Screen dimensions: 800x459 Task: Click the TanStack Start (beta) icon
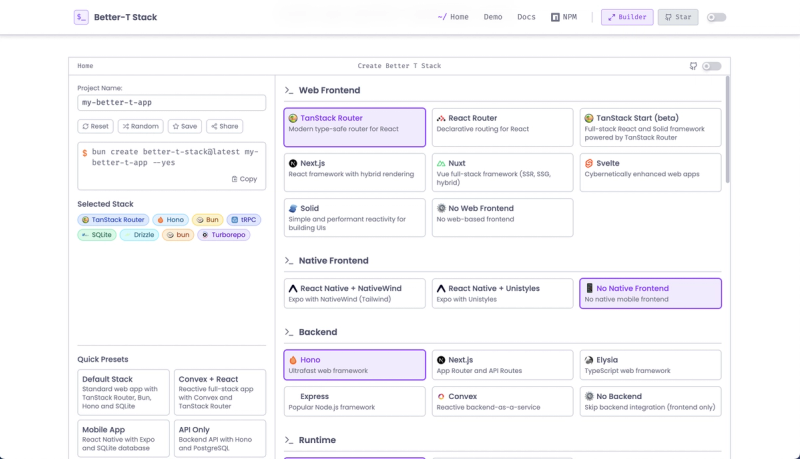pos(589,118)
